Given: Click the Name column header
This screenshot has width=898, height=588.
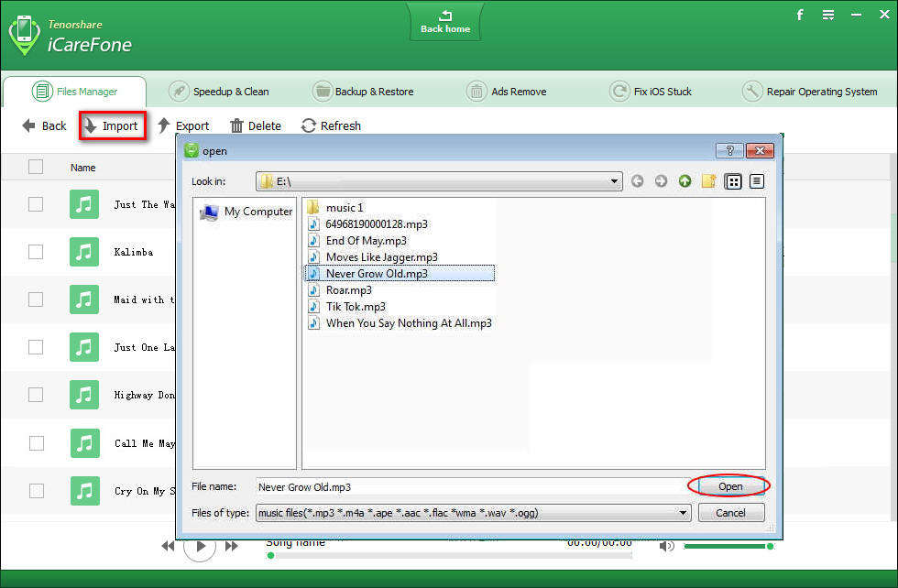Looking at the screenshot, I should (83, 168).
